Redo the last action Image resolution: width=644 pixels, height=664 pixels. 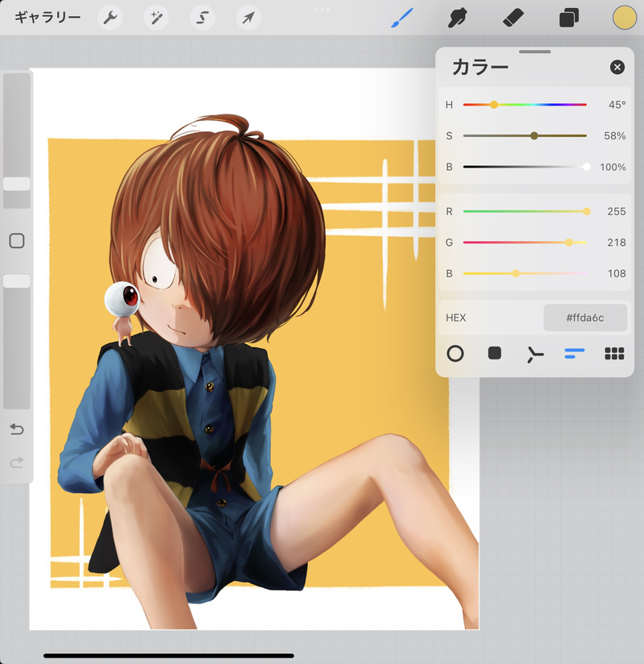pos(17,463)
